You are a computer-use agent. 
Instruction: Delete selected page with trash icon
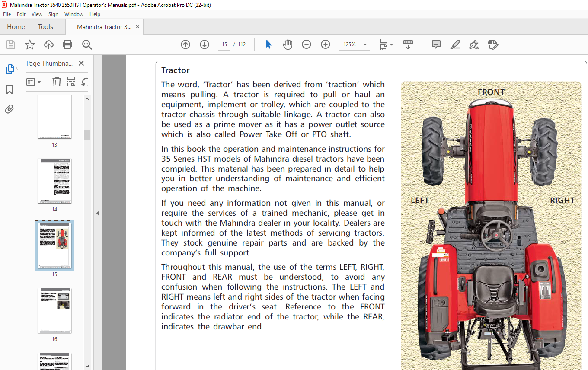coord(57,82)
